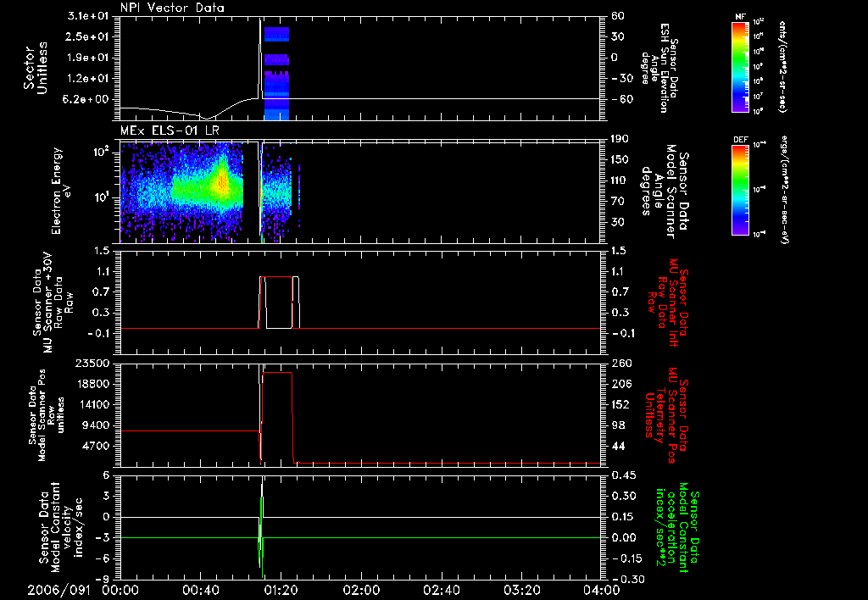The width and height of the screenshot is (868, 600).
Task: Click the 206 telemetry tick value
Action: coord(621,384)
